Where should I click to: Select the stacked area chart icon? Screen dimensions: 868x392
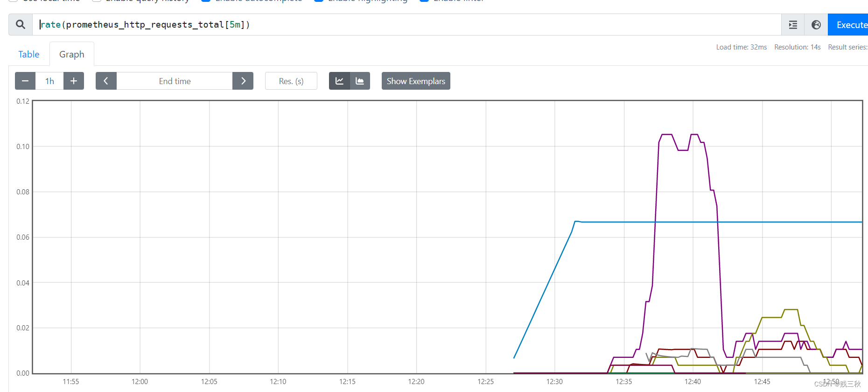click(x=360, y=81)
